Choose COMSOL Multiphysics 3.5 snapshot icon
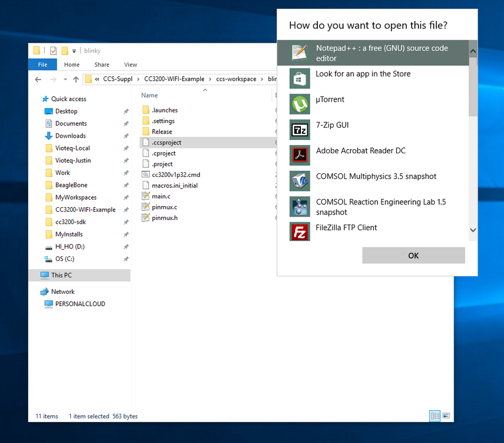Screen dimensions: 504x443 [x=300, y=181]
